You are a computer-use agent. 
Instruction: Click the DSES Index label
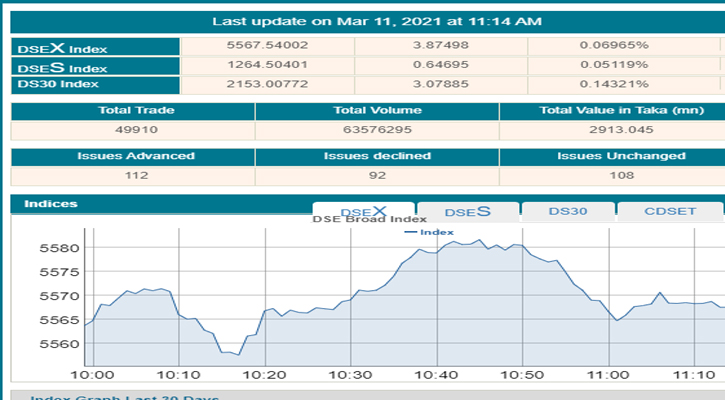(63, 66)
